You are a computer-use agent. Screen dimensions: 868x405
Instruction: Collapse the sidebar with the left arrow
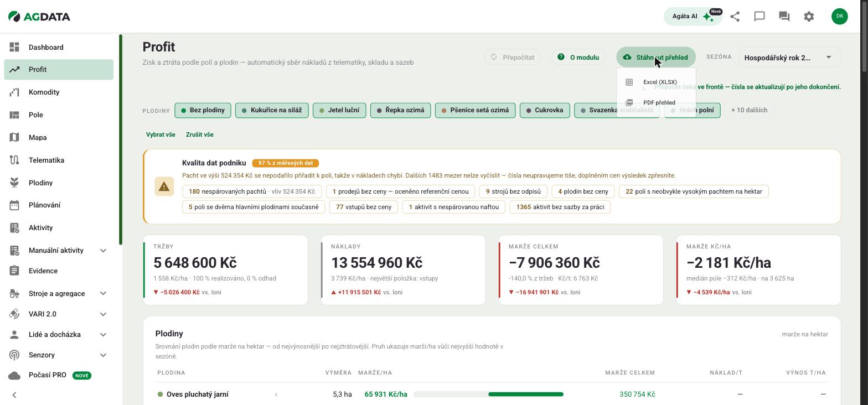click(14, 395)
